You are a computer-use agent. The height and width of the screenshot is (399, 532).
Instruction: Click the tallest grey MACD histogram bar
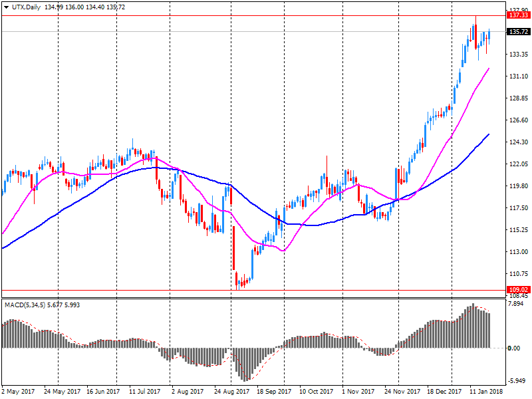click(472, 326)
